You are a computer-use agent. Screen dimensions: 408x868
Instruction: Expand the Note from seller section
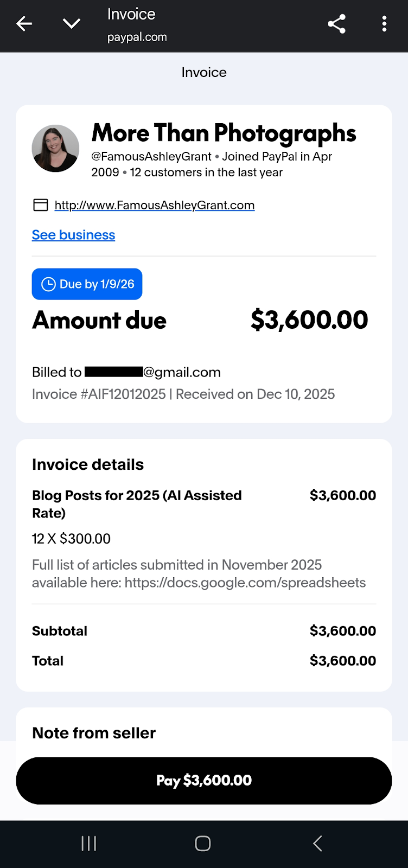coord(93,732)
